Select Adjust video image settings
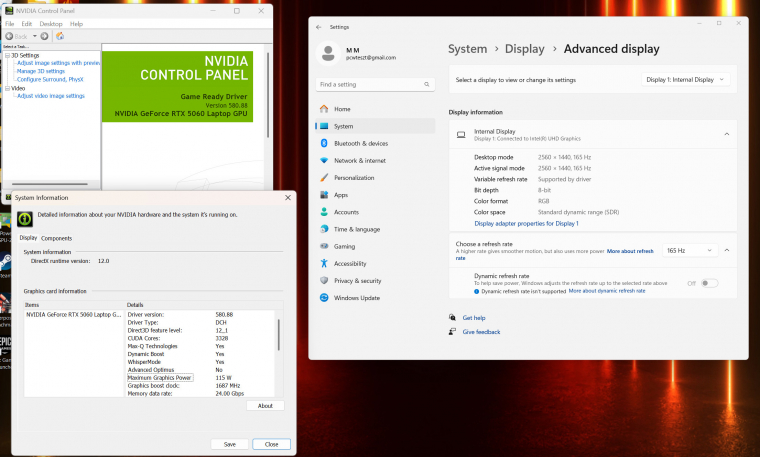This screenshot has height=457, width=760. [51, 96]
